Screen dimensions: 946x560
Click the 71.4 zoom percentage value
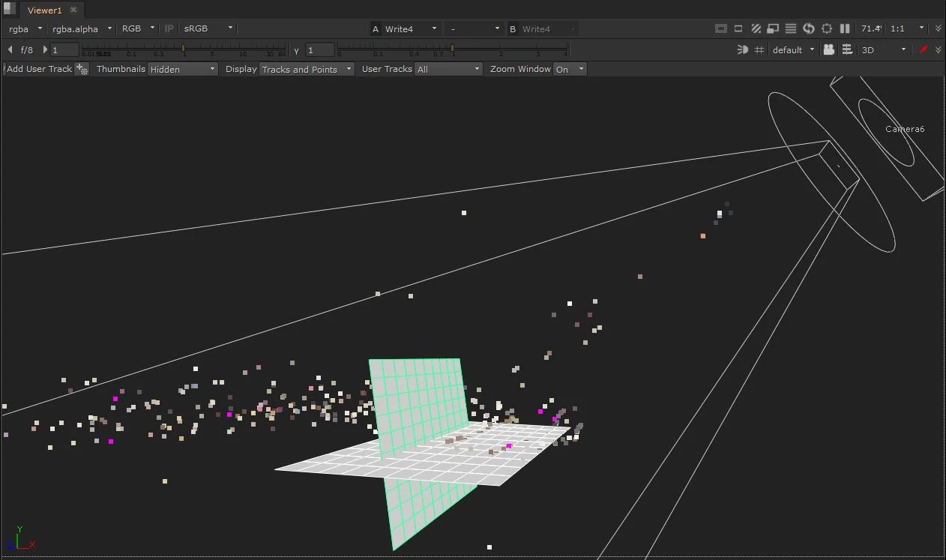[x=871, y=28]
